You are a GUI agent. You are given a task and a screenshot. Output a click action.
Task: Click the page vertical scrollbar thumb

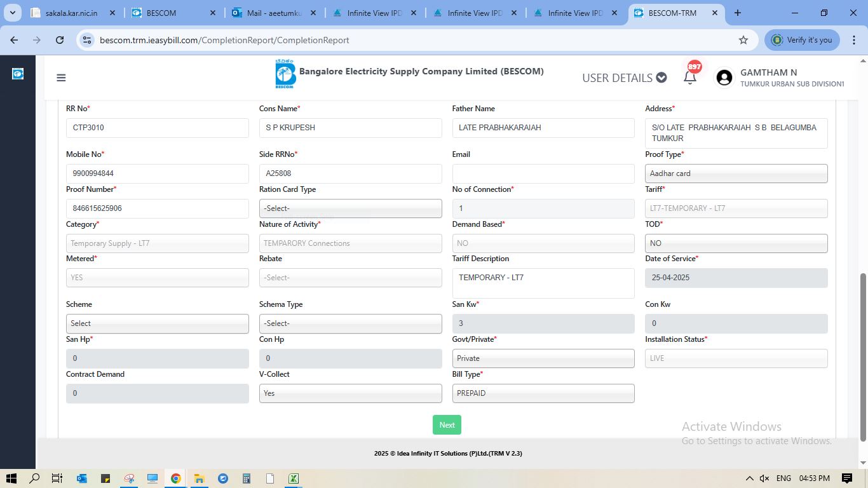pyautogui.click(x=862, y=356)
